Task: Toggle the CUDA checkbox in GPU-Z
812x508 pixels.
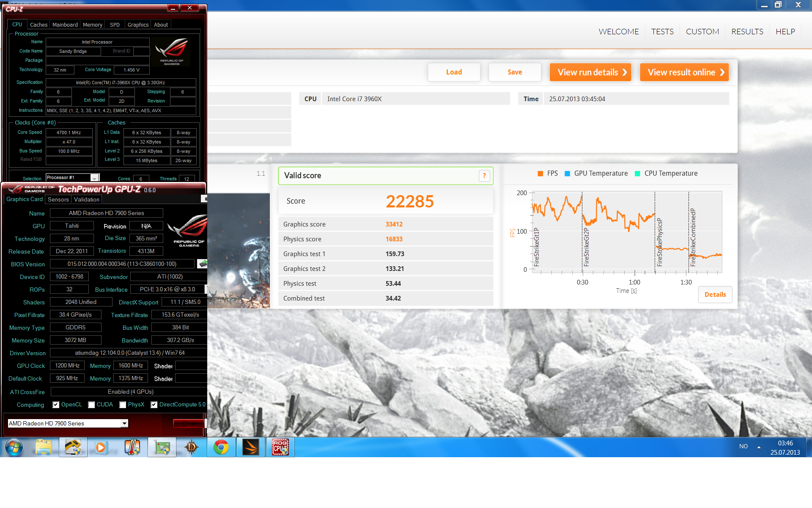Action: pos(91,405)
